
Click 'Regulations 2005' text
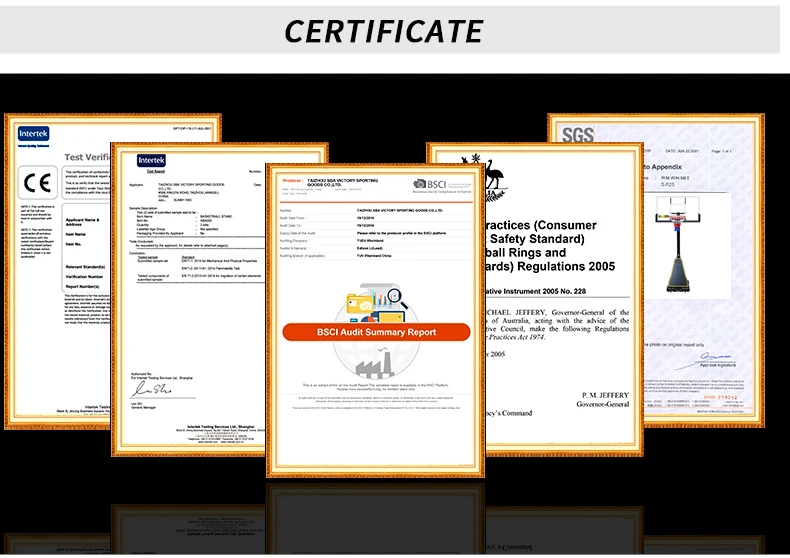click(x=566, y=266)
